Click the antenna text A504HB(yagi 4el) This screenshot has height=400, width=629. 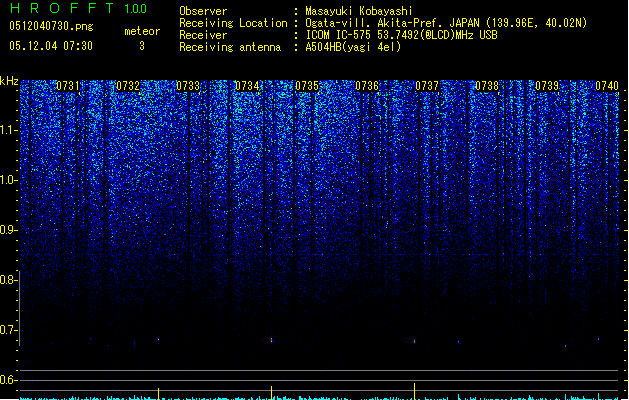353,47
